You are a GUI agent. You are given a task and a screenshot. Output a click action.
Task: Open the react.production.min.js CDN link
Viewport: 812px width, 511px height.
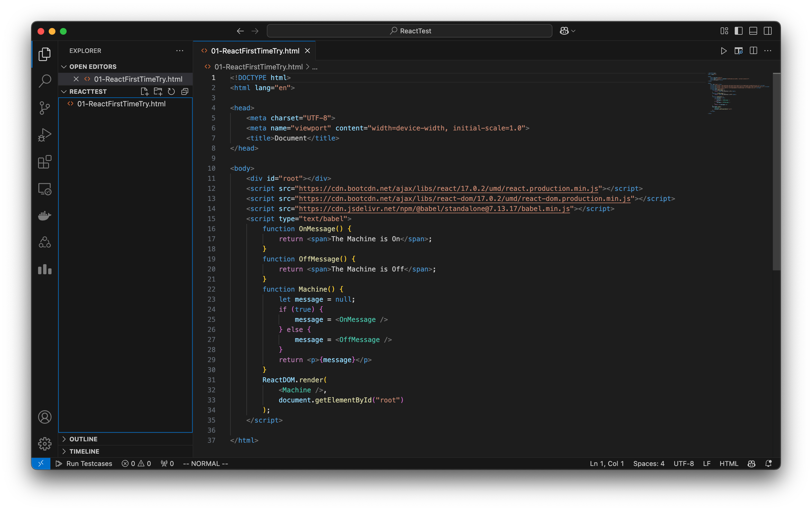coord(449,188)
